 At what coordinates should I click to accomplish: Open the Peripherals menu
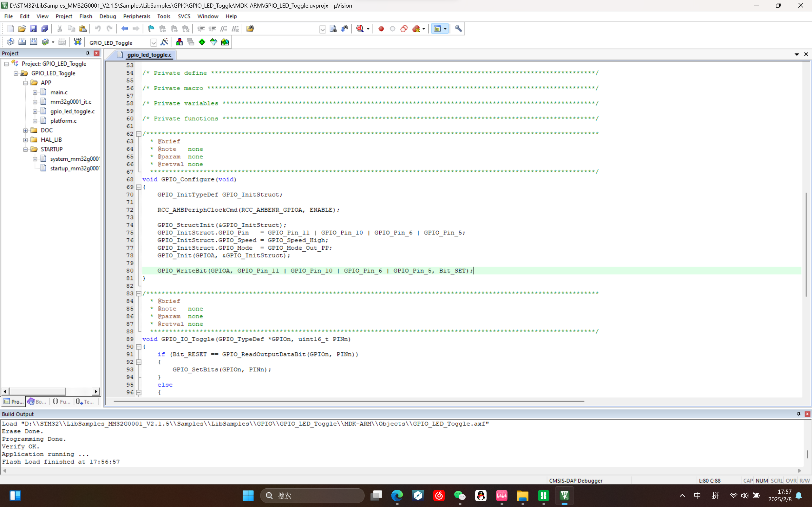tap(136, 16)
